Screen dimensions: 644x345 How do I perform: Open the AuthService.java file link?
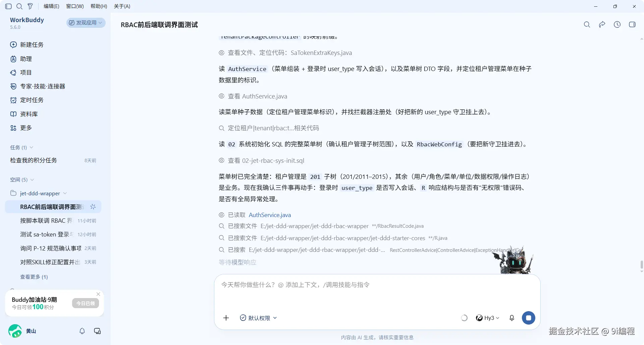point(270,215)
